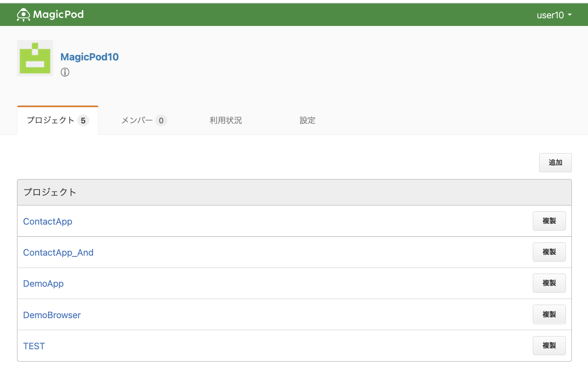Click the プロジェクト table header text
Viewport: 588px width, 382px height.
coord(50,192)
